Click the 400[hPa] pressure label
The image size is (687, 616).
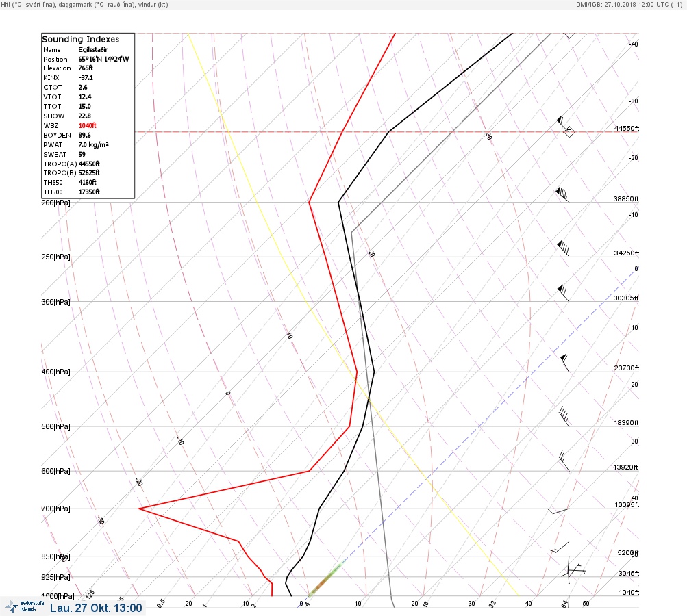click(x=55, y=372)
